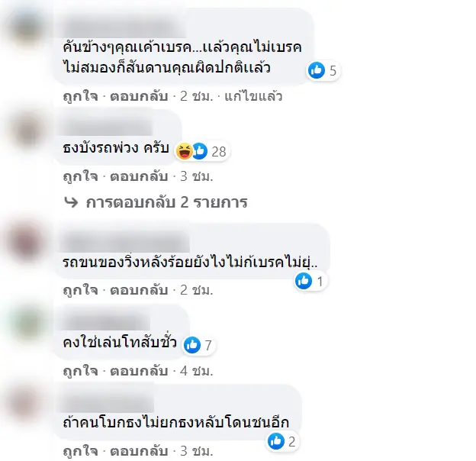Image resolution: width=476 pixels, height=461 pixels.
Task: Open the laughing emoji reaction showing 28
Action: 185,151
